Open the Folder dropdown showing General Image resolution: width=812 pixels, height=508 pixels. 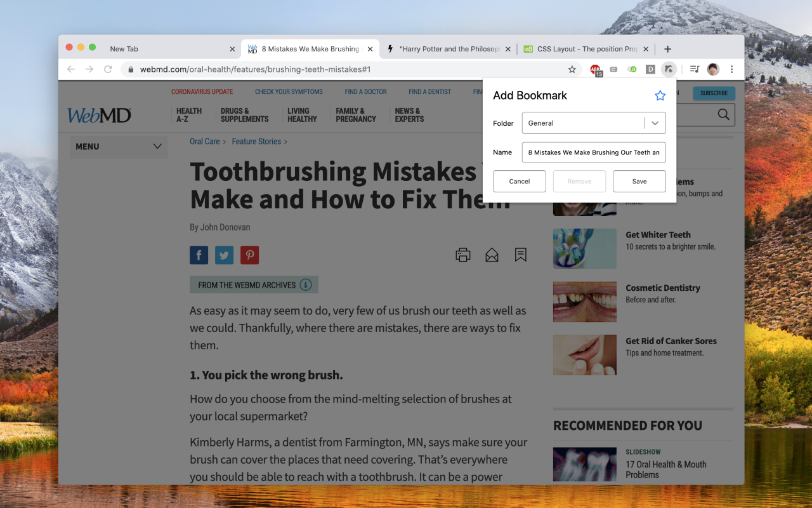(594, 123)
